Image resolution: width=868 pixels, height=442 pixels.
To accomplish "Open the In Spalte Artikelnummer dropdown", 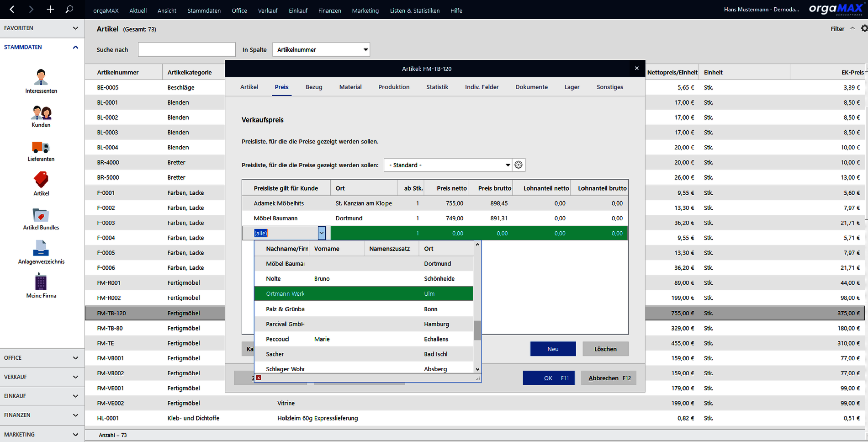I will [321, 49].
